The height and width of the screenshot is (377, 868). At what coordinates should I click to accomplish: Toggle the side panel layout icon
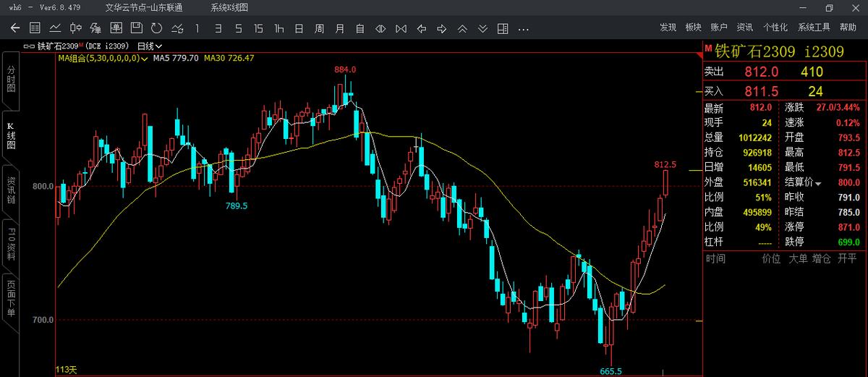coord(503,28)
